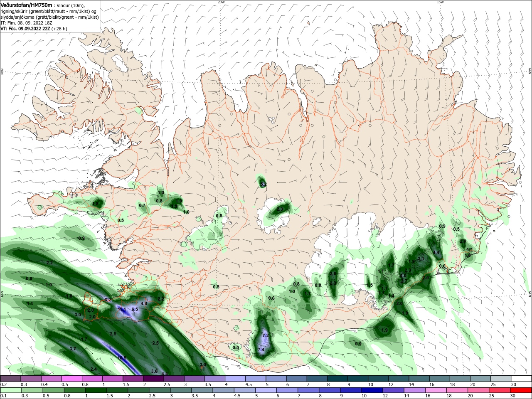Click the 6.5 precipitation value
The image size is (532, 399).
click(x=135, y=309)
